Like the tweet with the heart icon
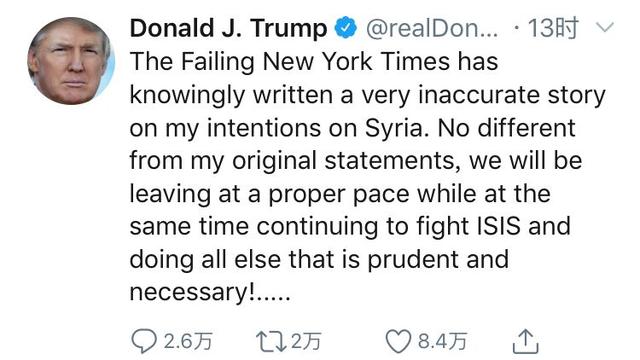The image size is (640, 360). pos(398,341)
